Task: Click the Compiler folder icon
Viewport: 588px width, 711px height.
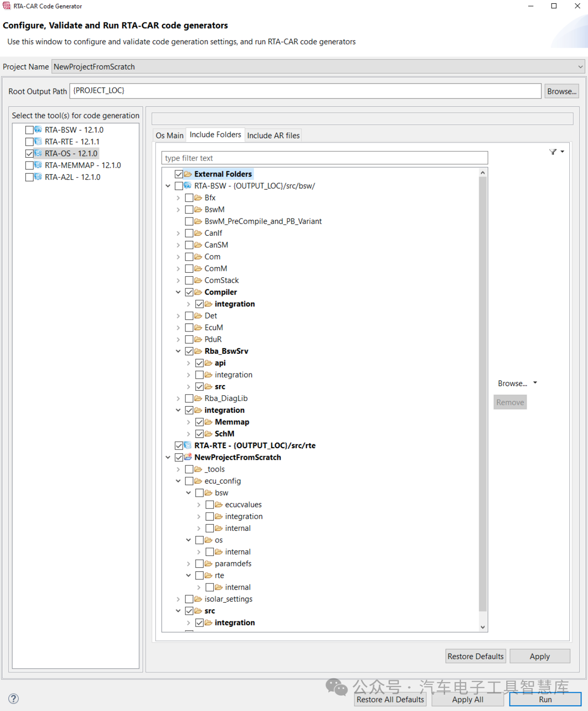Action: tap(198, 292)
